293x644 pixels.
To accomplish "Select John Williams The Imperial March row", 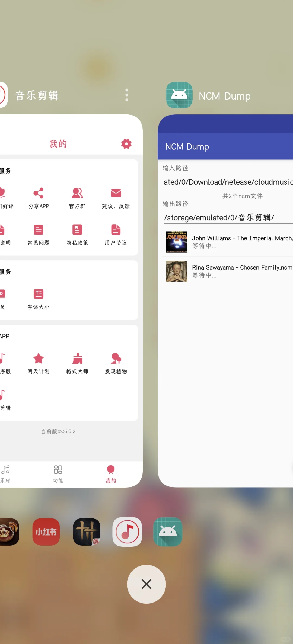I will click(228, 242).
